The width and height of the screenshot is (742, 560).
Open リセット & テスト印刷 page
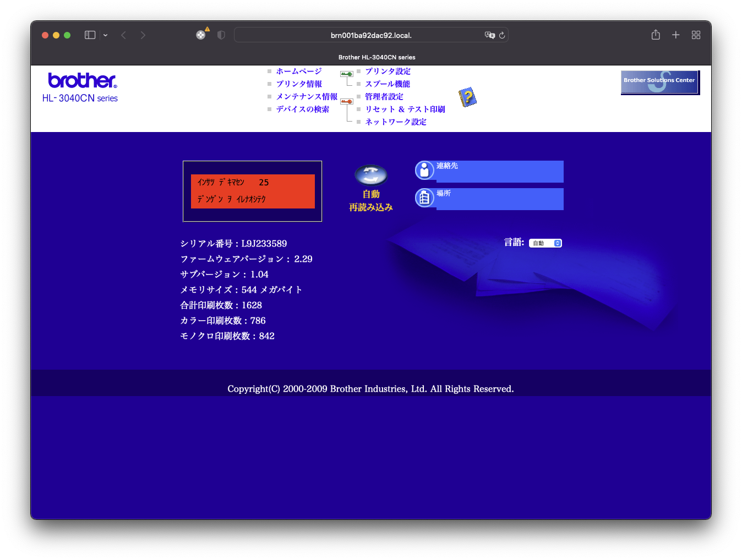405,109
